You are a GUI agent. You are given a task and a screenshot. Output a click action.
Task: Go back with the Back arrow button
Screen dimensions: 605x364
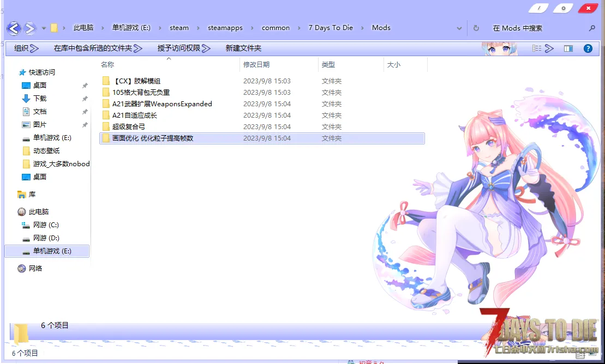(14, 28)
